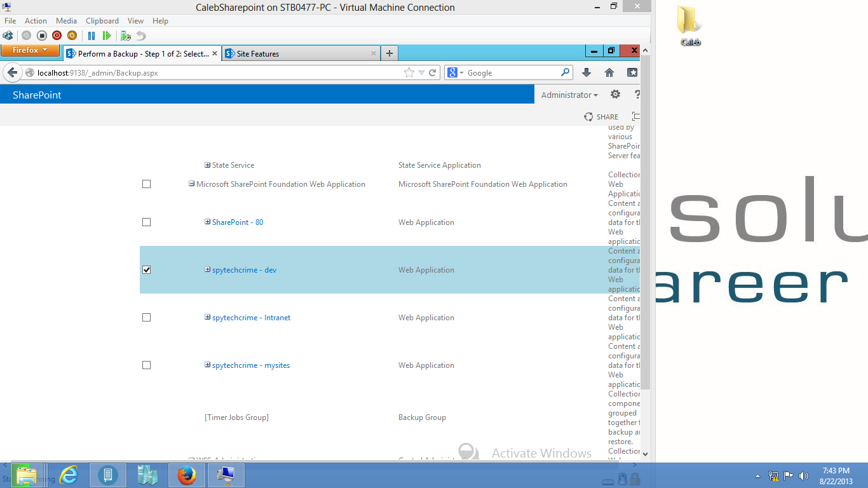Click the SharePoint brand link
The width and height of the screenshot is (868, 488).
click(37, 95)
